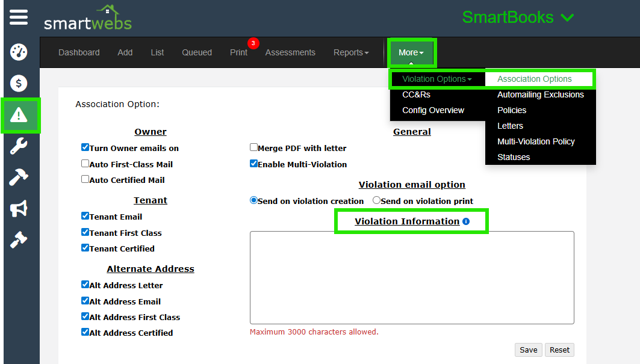Open the hamburger menu icon
The image size is (640, 364).
pyautogui.click(x=19, y=17)
